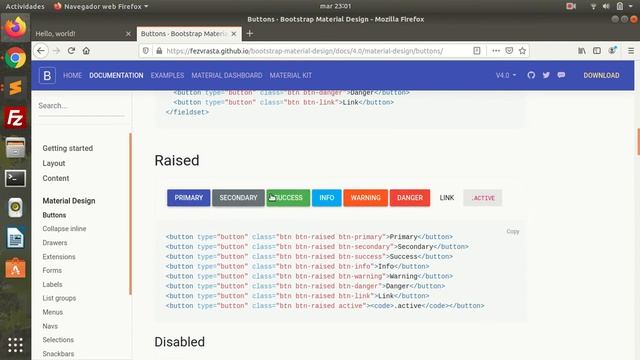640x360 pixels.
Task: Bookmark this page with star
Action: (522, 51)
